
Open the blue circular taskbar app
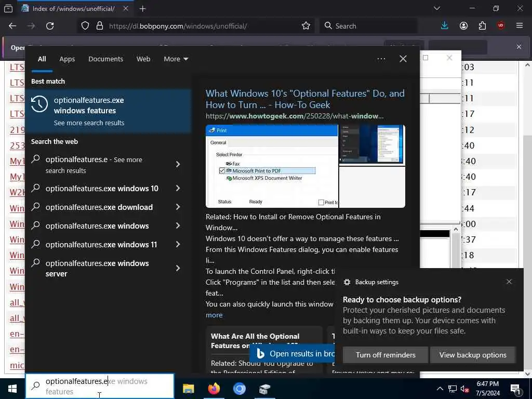click(x=239, y=389)
